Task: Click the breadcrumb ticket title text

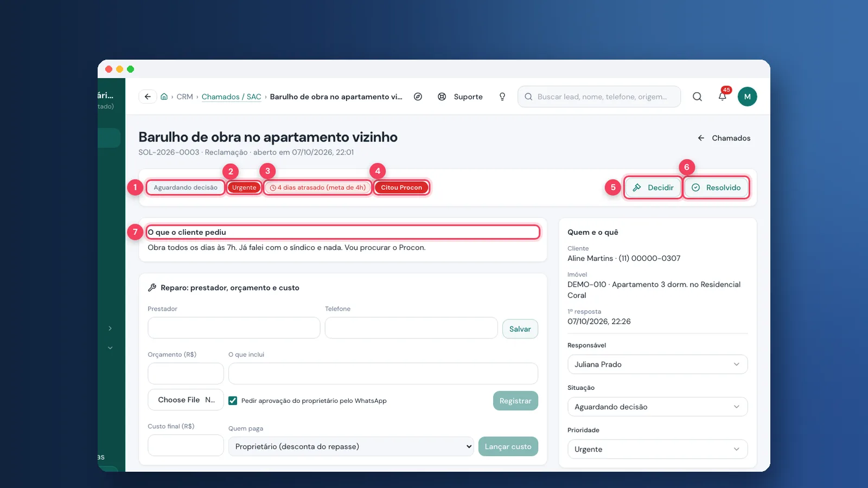Action: point(336,97)
